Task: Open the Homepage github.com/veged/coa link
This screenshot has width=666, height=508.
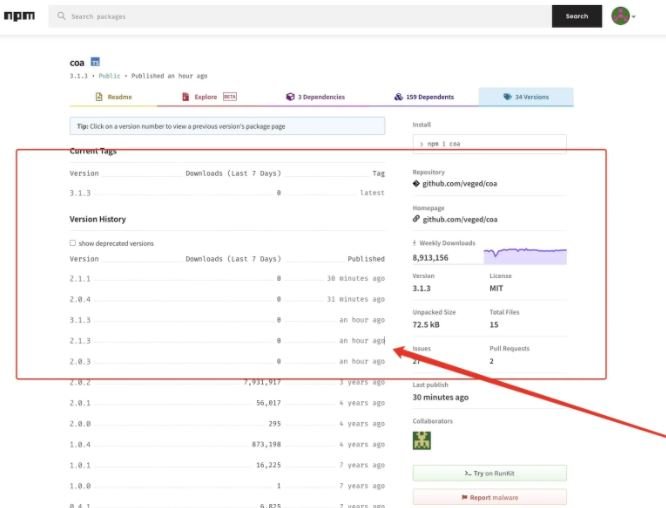Action: tap(460, 220)
